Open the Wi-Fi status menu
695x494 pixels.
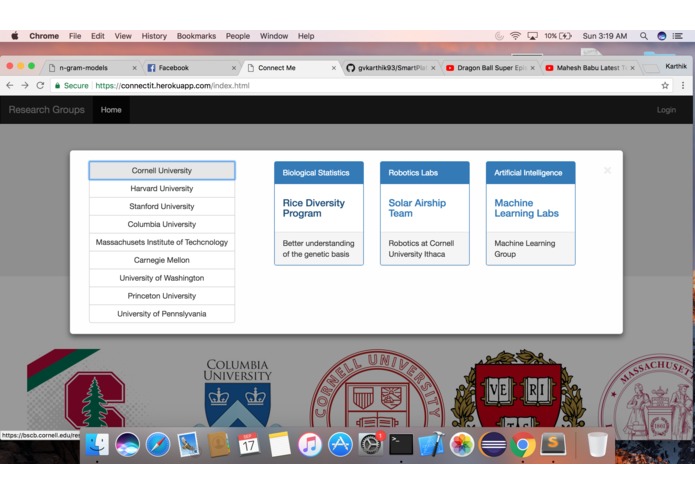(x=515, y=36)
